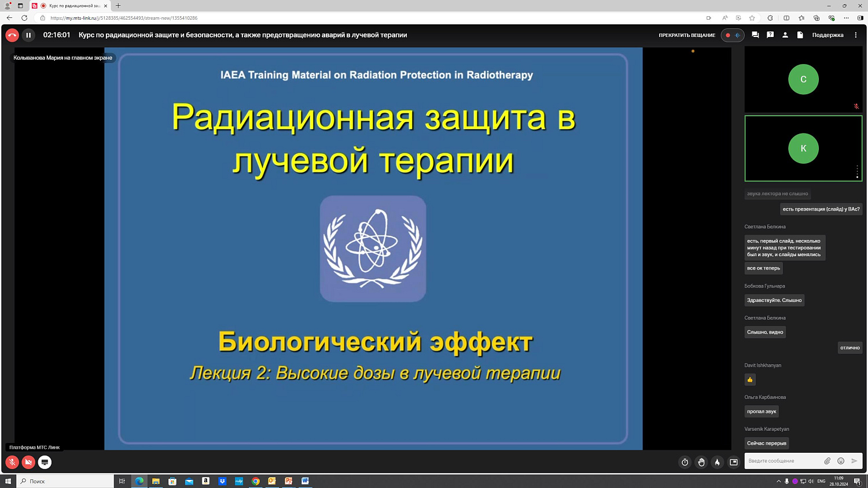Raise hand using the hand icon
This screenshot has width=868, height=488.
701,462
